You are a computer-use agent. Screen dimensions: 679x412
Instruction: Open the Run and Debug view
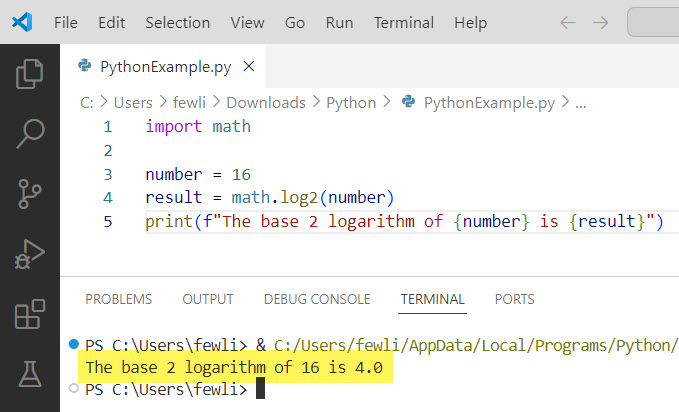pyautogui.click(x=29, y=254)
